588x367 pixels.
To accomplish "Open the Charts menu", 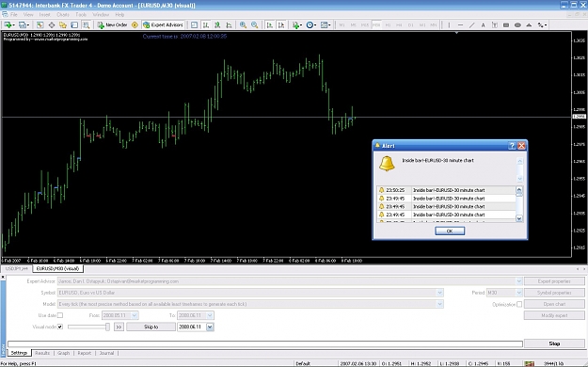I will point(63,15).
